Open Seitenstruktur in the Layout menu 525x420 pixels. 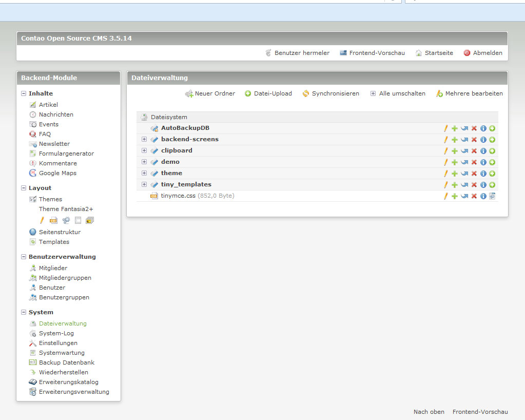click(x=60, y=232)
